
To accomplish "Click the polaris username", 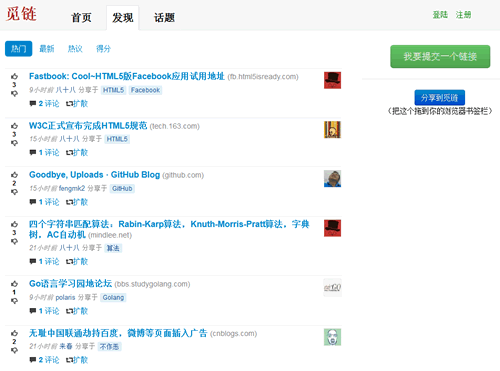I will click(65, 297).
